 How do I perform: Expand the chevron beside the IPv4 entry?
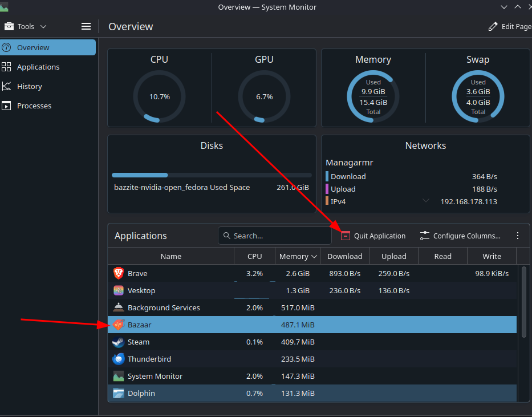pos(425,201)
